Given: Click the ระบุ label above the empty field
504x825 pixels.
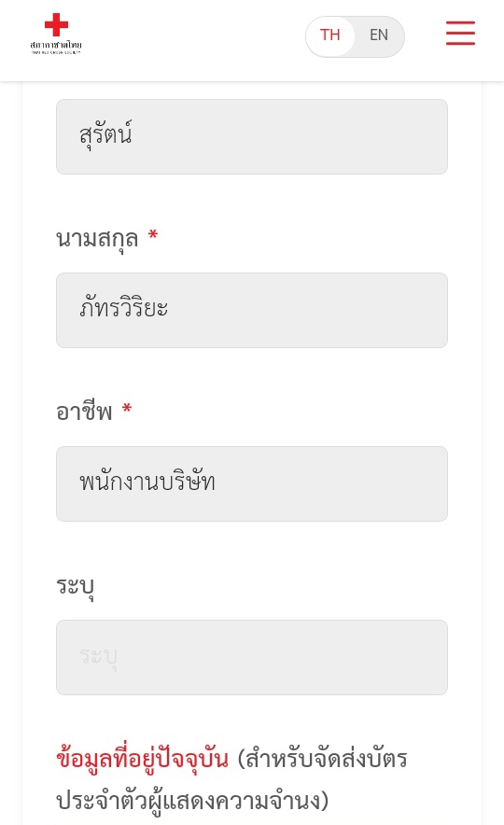Looking at the screenshot, I should click(76, 588).
